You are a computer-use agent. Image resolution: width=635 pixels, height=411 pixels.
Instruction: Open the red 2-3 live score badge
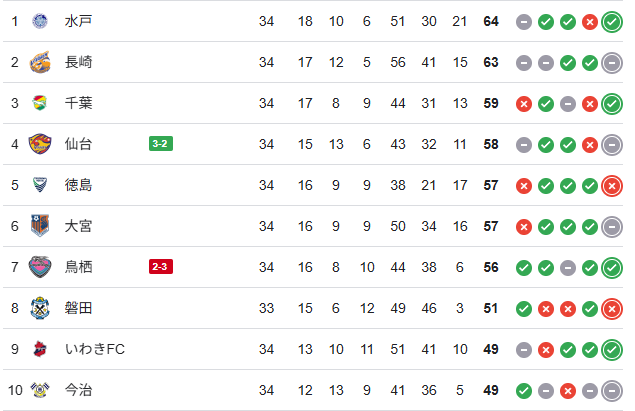coord(161,267)
